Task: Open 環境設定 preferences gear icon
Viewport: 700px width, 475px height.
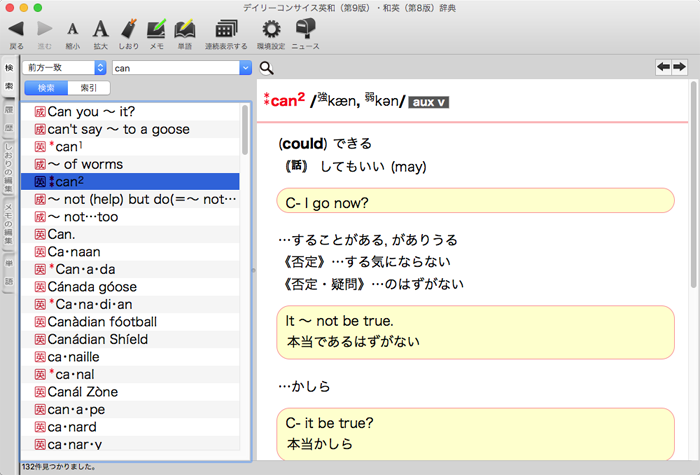Action: pyautogui.click(x=271, y=29)
